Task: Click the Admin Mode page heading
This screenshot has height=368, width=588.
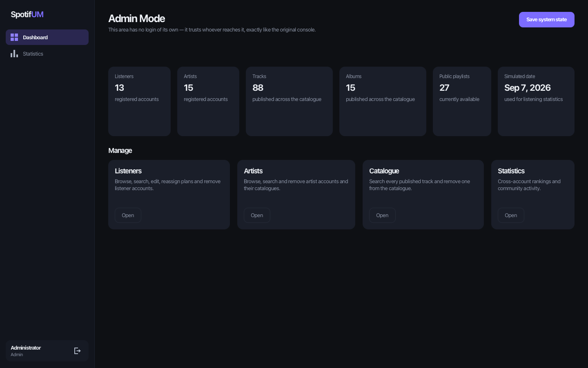Action: tap(136, 18)
